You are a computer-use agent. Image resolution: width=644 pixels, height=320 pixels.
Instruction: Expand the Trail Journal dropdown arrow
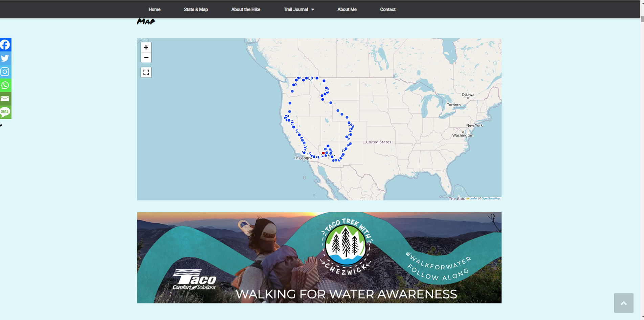coord(313,9)
